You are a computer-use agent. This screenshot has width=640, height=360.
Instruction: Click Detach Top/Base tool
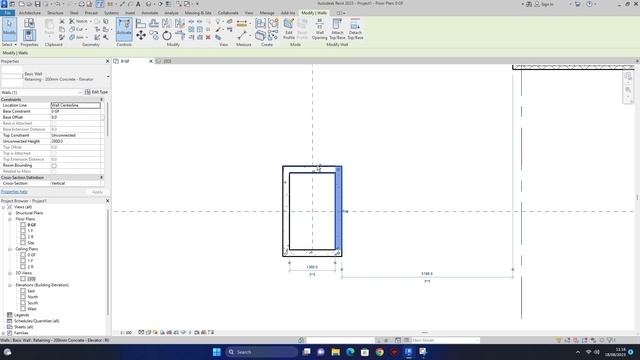coord(355,29)
